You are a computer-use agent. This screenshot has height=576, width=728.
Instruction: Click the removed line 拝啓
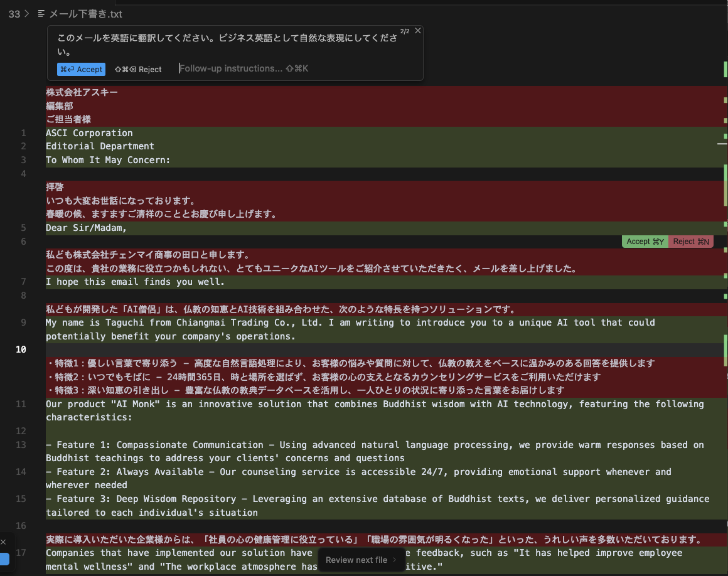point(55,187)
